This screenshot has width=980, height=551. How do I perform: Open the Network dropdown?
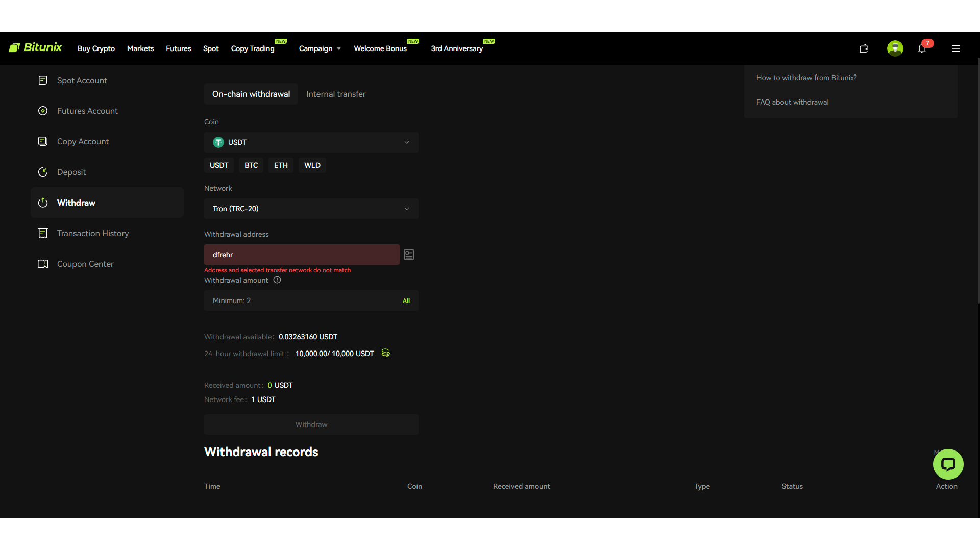tap(311, 209)
